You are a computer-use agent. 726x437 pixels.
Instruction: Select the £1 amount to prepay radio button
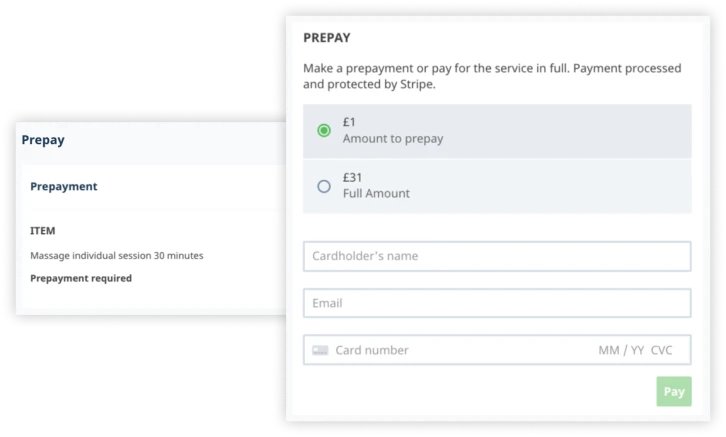tap(324, 131)
